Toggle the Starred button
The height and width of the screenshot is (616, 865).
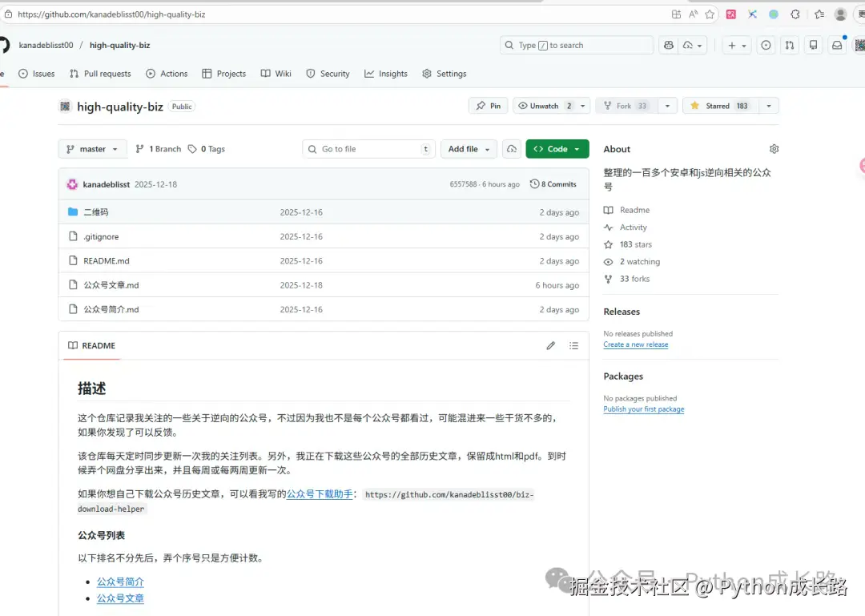pos(721,106)
